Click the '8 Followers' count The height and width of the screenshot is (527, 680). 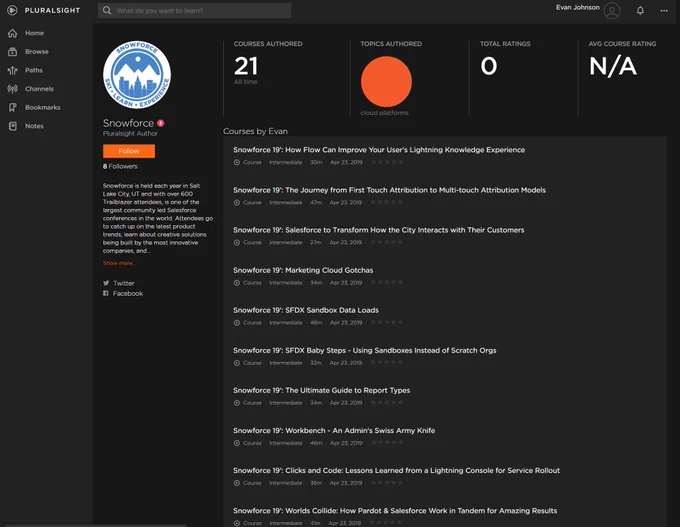coord(120,166)
